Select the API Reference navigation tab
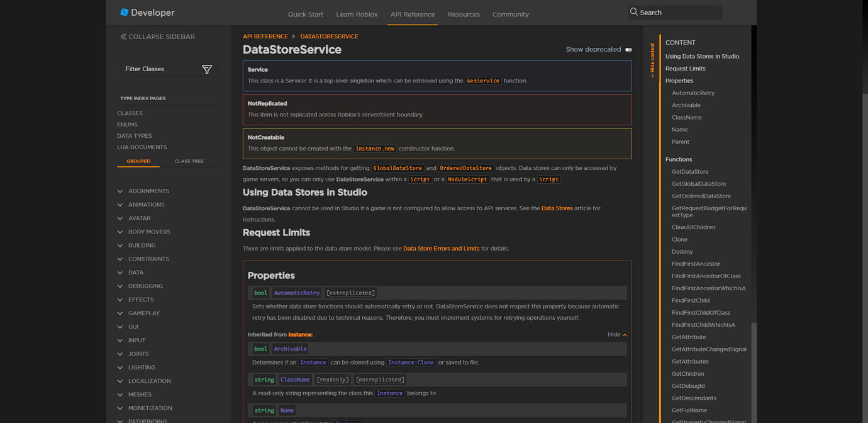868x423 pixels. pos(412,14)
